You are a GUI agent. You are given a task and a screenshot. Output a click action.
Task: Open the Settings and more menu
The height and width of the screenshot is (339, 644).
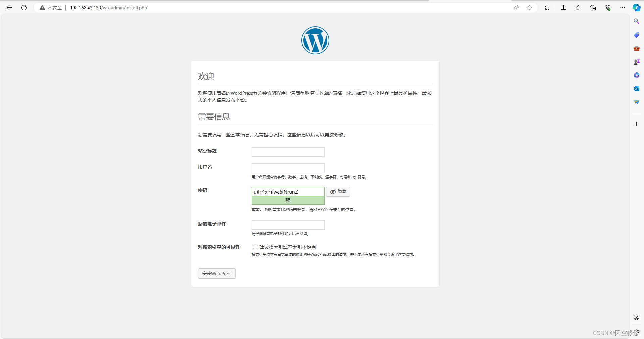point(623,7)
